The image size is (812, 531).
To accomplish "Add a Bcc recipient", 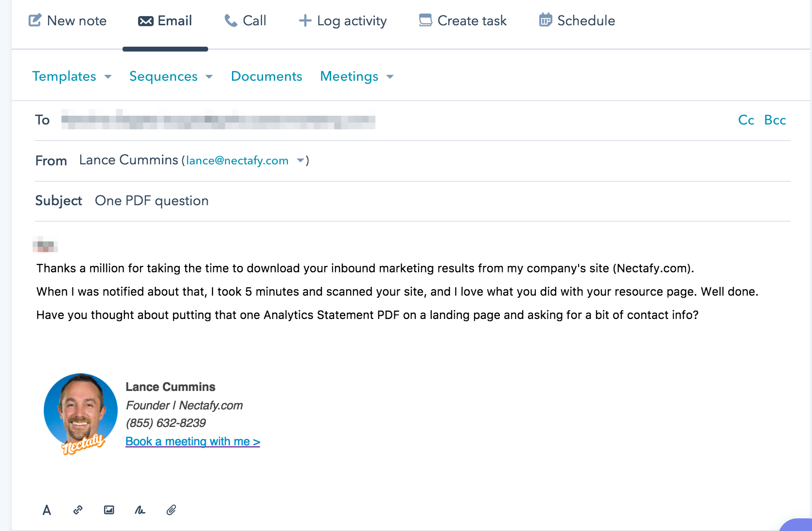I will (x=775, y=120).
